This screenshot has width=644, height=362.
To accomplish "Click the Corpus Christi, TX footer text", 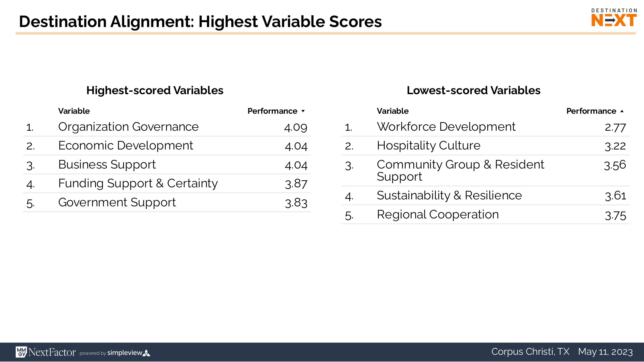I will [530, 352].
